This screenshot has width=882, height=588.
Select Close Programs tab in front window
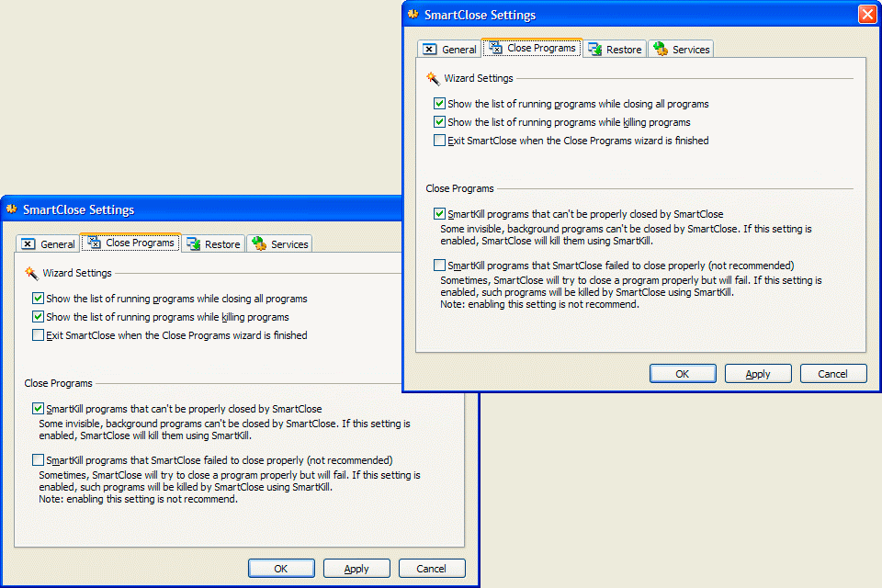(532, 48)
